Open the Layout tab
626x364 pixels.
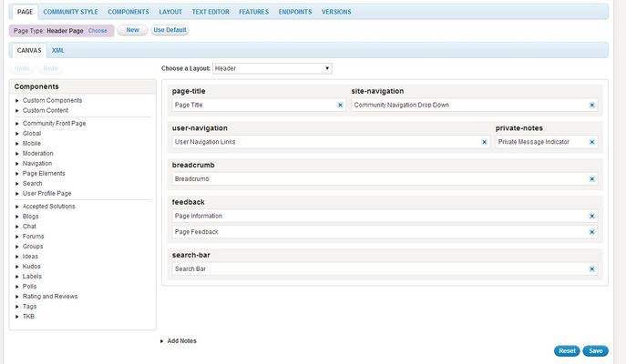pyautogui.click(x=170, y=12)
